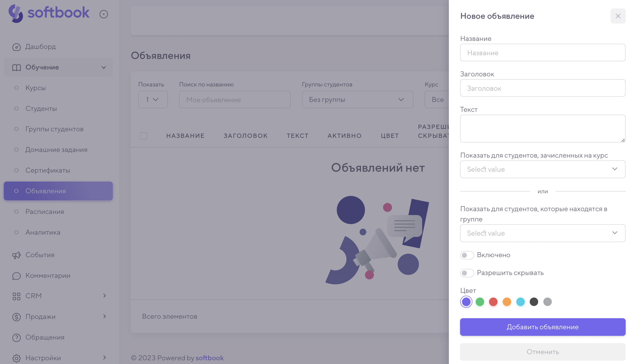The width and height of the screenshot is (635, 364).
Task: Click the Обращения question mark icon
Action: tap(16, 337)
